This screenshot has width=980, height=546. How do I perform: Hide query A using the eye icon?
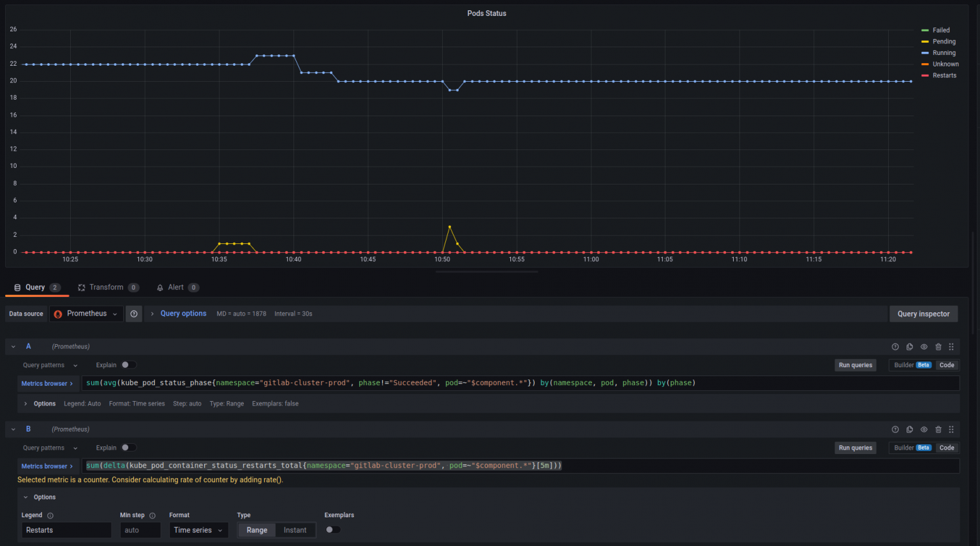(x=924, y=347)
